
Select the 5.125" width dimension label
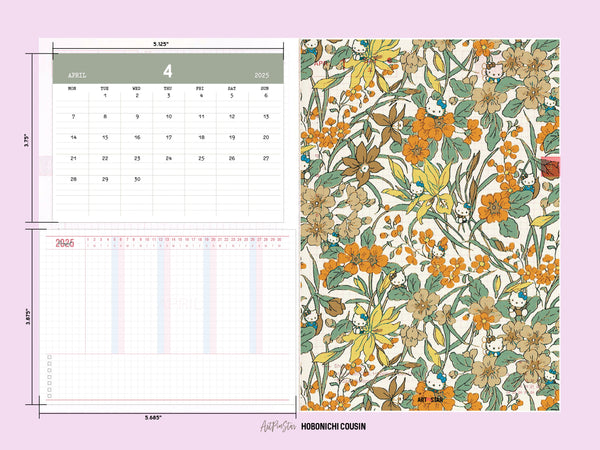[160, 45]
